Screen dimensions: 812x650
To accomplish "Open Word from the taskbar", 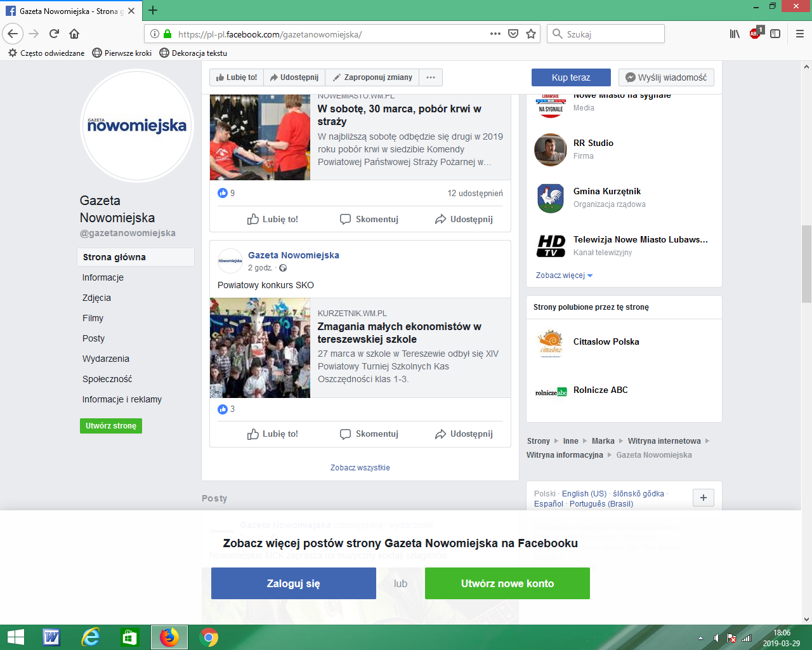I will point(51,637).
